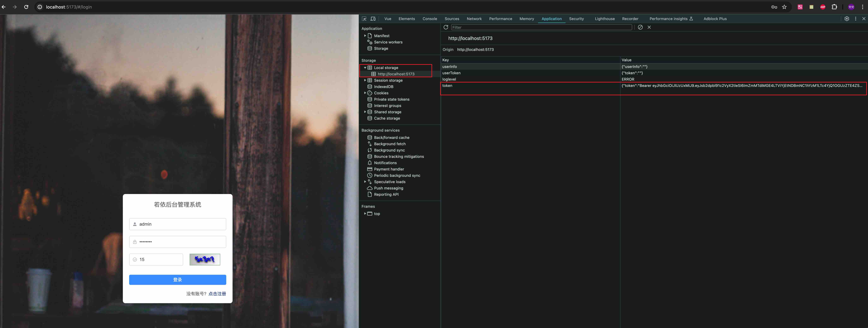
Task: Open Notifications under Background services
Action: (385, 163)
